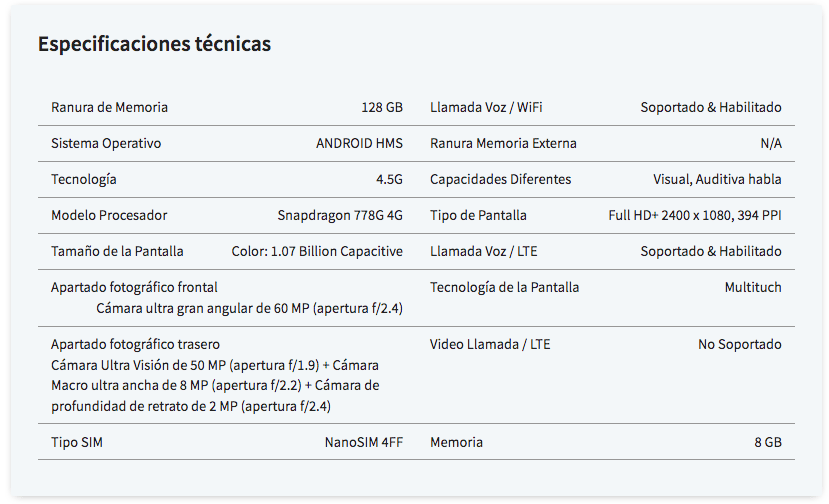Select the Multituch value

[753, 287]
